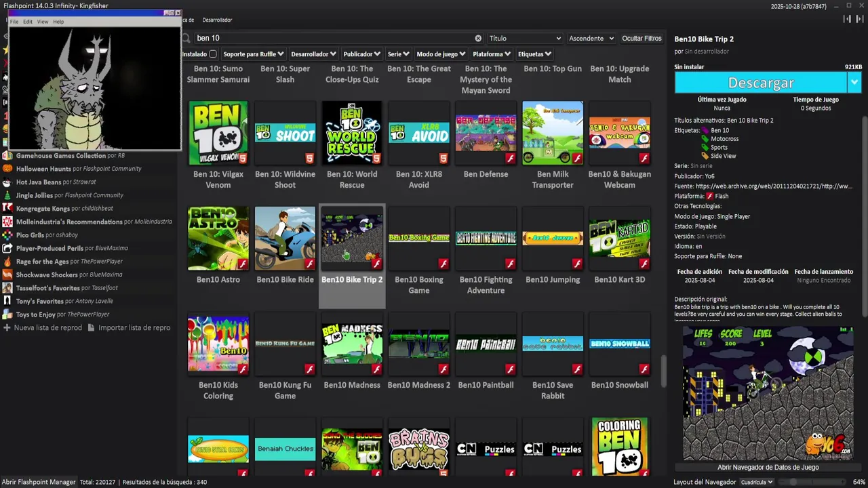The height and width of the screenshot is (488, 868).
Task: Click the green Motocross tag icon
Action: coord(705,139)
